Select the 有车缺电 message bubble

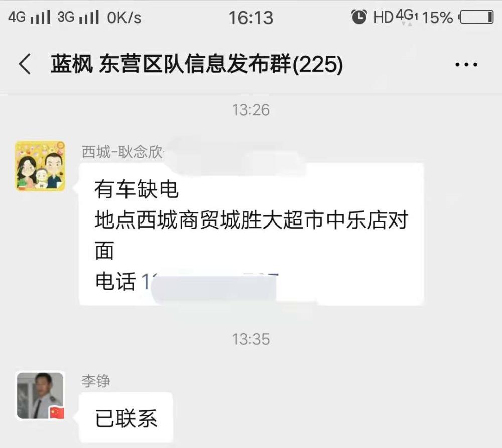tap(252, 234)
